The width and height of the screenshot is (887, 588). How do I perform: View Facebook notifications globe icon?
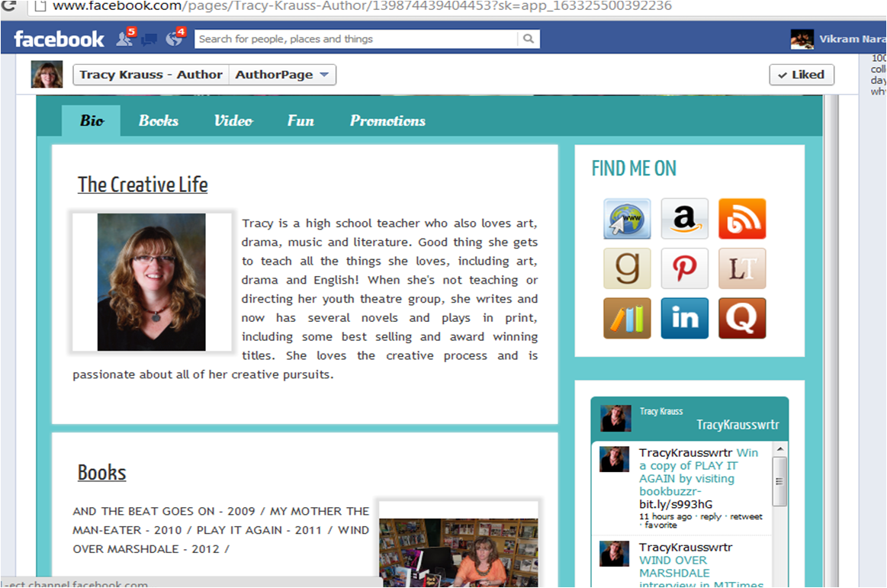[x=174, y=39]
